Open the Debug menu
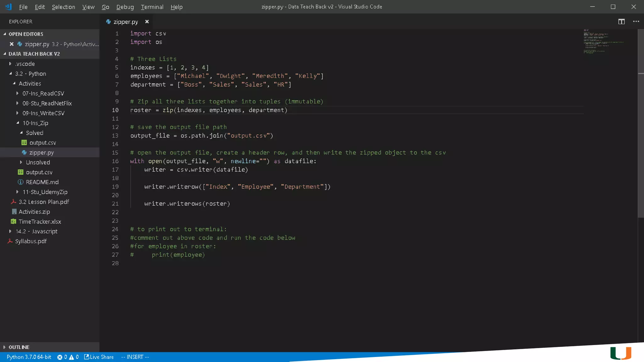644x362 pixels. point(125,7)
